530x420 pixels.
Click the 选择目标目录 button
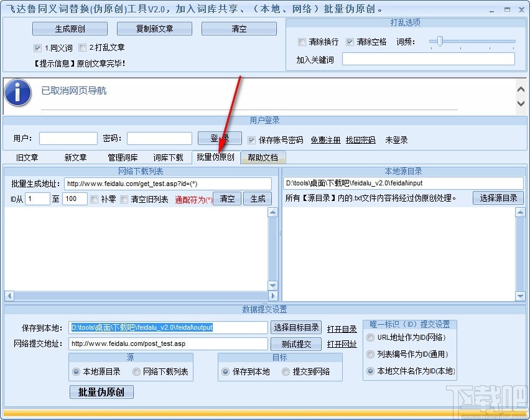coord(296,327)
